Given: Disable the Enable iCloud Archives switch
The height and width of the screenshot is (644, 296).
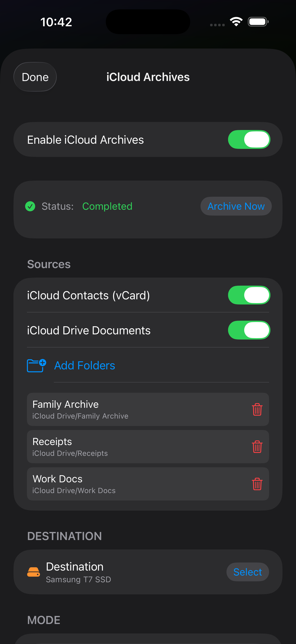Looking at the screenshot, I should (x=249, y=139).
